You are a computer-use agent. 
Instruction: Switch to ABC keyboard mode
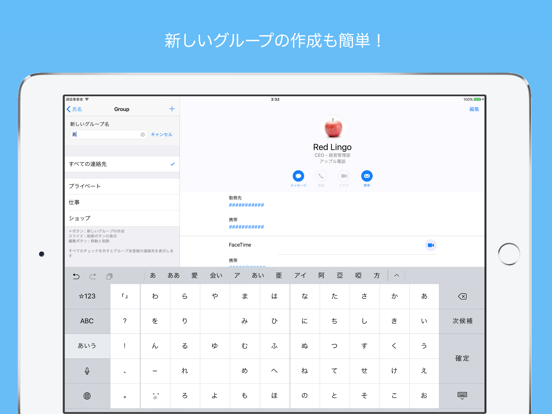click(x=87, y=321)
